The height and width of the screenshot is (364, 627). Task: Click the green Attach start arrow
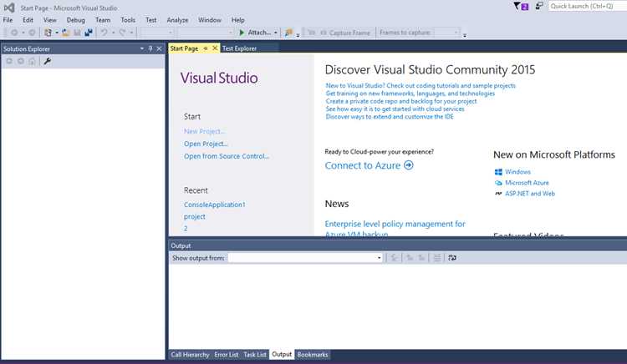(x=242, y=33)
